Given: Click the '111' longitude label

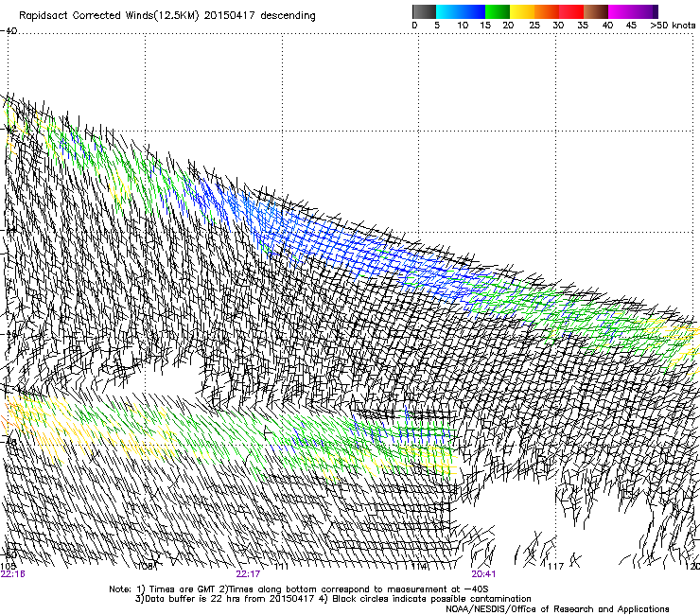Looking at the screenshot, I should (x=281, y=567).
